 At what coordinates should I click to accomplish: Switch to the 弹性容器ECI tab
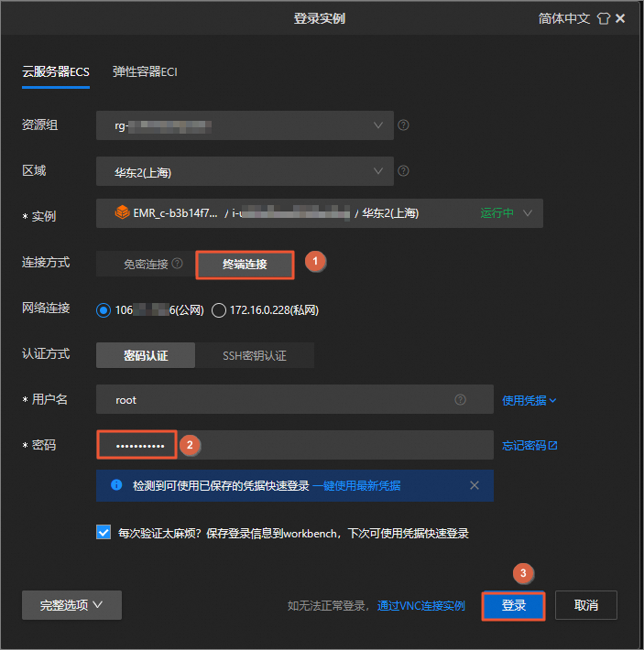click(145, 71)
